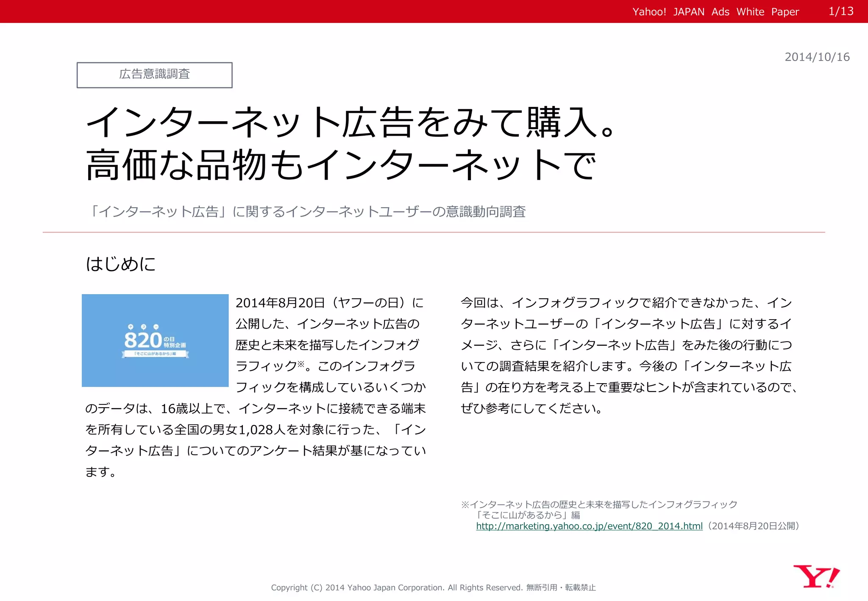Image resolution: width=868 pixels, height=601 pixels.
Task: Click the footnote line starting ※インターネット広告の歴史
Action: pos(599,504)
